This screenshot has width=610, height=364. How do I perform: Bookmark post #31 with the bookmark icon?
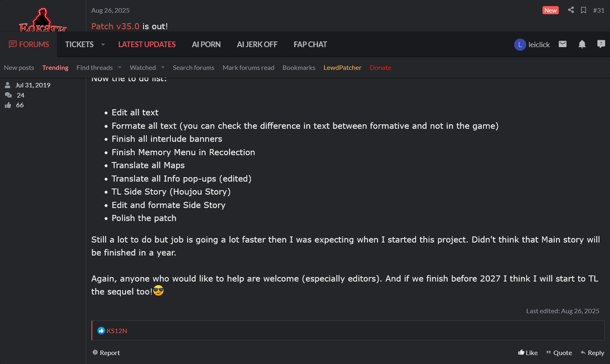coord(584,10)
